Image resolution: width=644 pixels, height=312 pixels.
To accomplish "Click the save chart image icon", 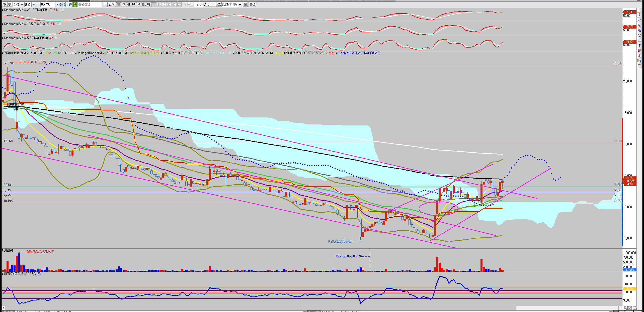I will click(x=639, y=60).
